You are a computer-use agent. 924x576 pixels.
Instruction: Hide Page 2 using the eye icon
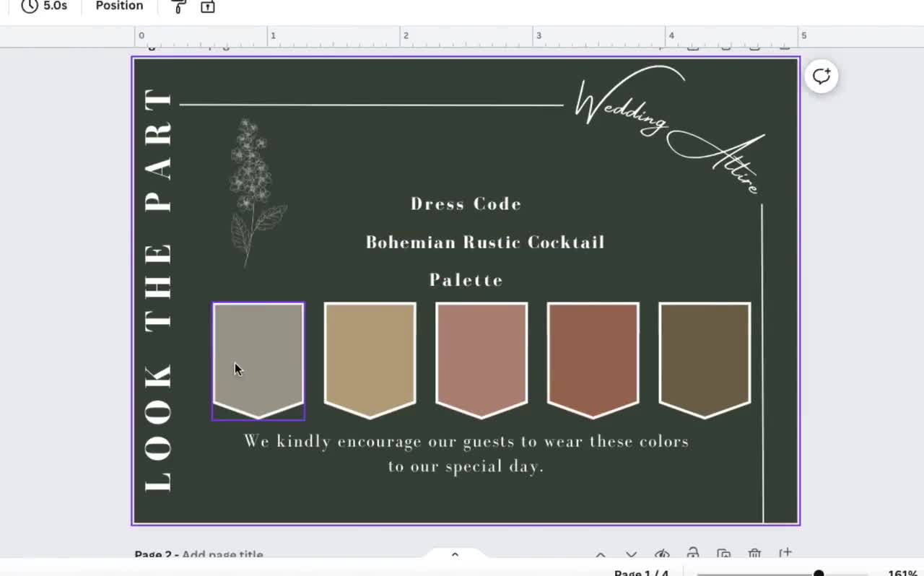tap(662, 554)
